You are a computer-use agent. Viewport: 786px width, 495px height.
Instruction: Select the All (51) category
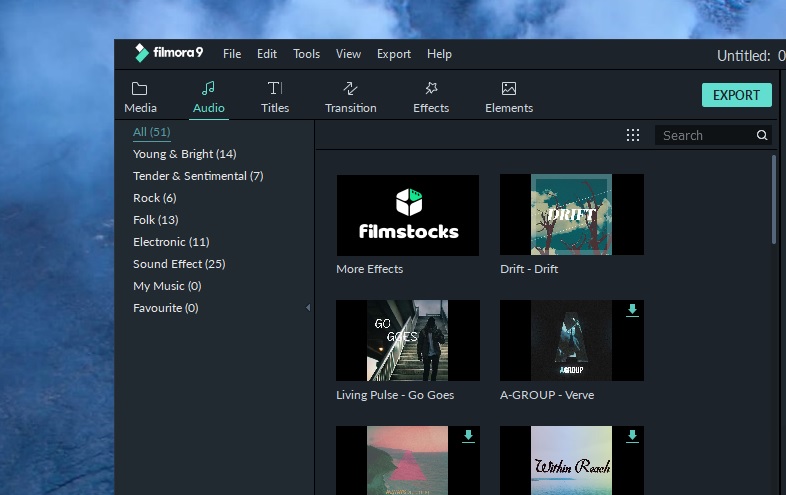[x=151, y=132]
